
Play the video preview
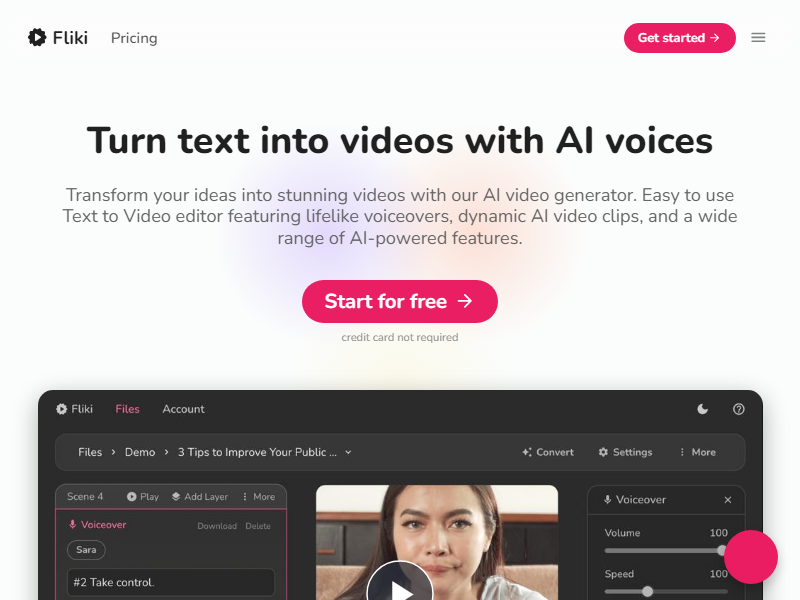tap(401, 584)
